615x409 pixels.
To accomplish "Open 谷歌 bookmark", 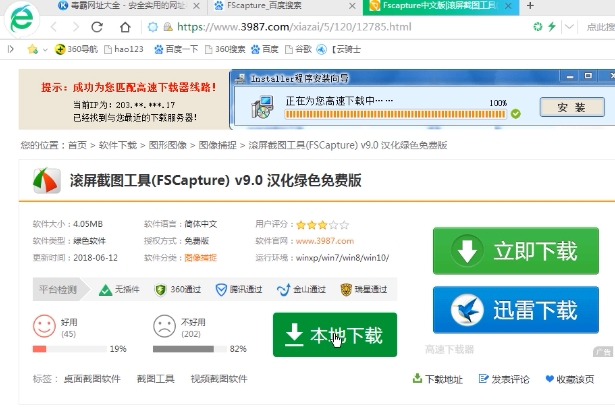I will (x=298, y=49).
